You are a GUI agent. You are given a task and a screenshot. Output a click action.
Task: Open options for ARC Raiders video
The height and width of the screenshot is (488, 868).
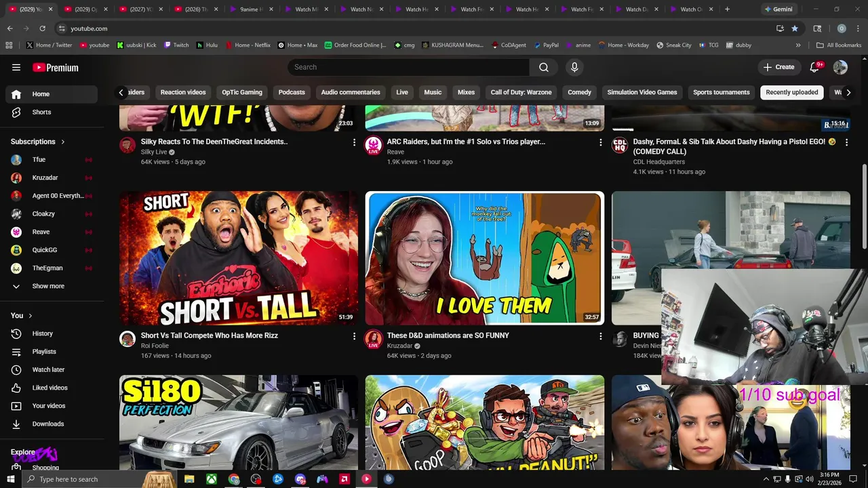point(600,142)
